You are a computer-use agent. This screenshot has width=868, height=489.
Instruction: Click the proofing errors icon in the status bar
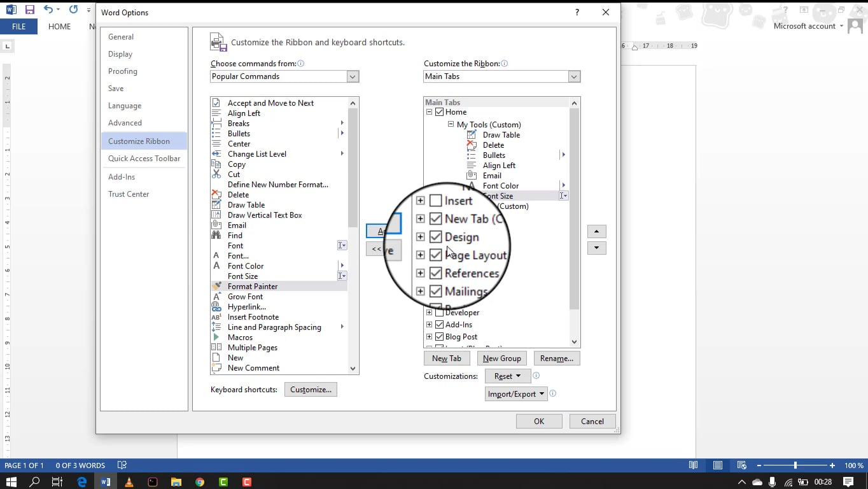coord(122,465)
